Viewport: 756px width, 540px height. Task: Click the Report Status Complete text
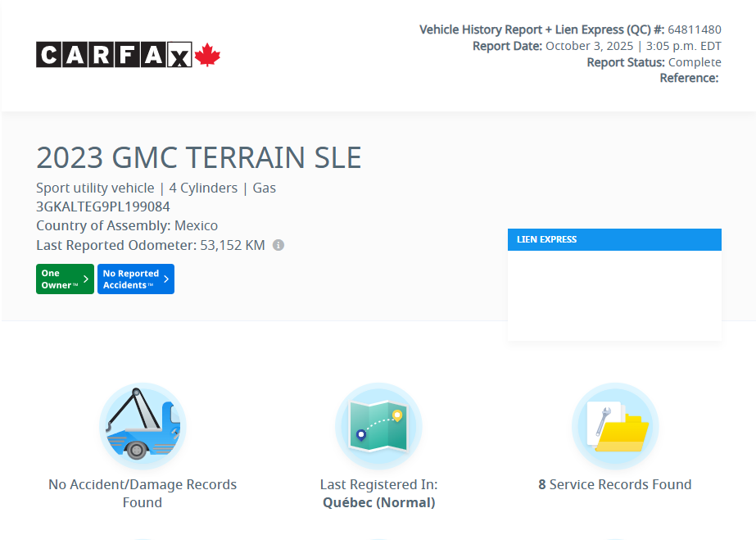695,62
